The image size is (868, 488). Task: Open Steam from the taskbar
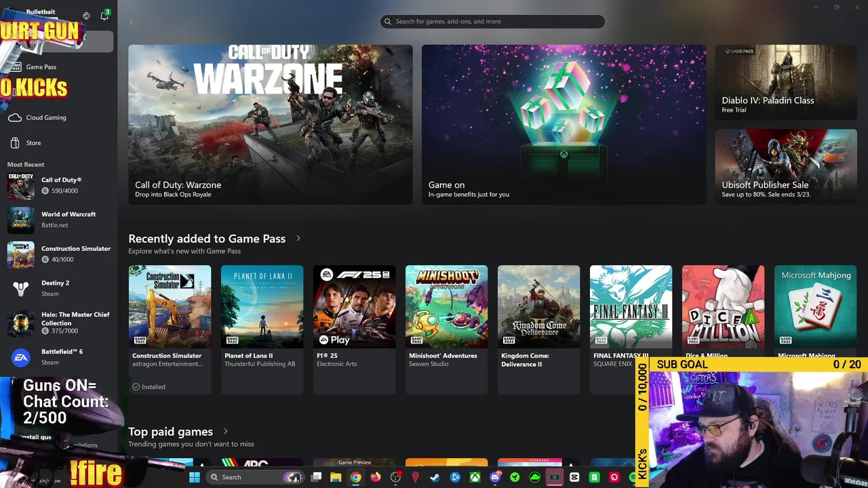435,477
